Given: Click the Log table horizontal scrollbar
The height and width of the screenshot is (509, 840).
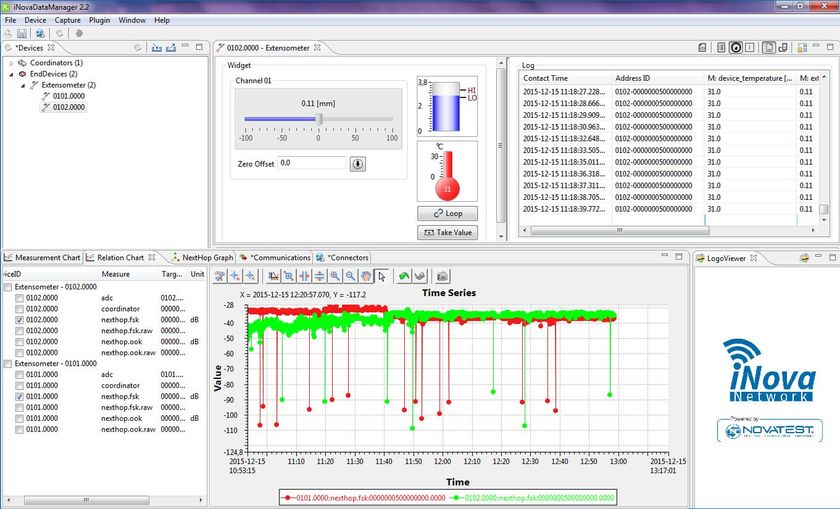Looking at the screenshot, I should pos(619,230).
